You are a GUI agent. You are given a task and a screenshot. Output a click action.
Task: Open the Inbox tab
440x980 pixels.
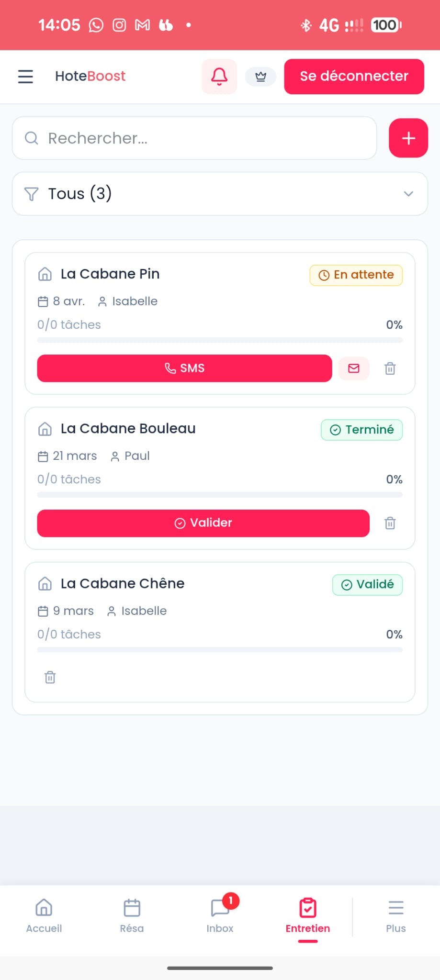pyautogui.click(x=220, y=915)
